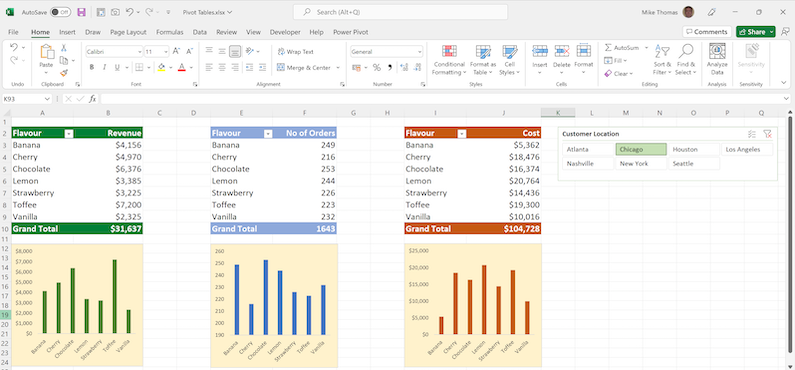Click the Percent Style icon

[x=377, y=67]
